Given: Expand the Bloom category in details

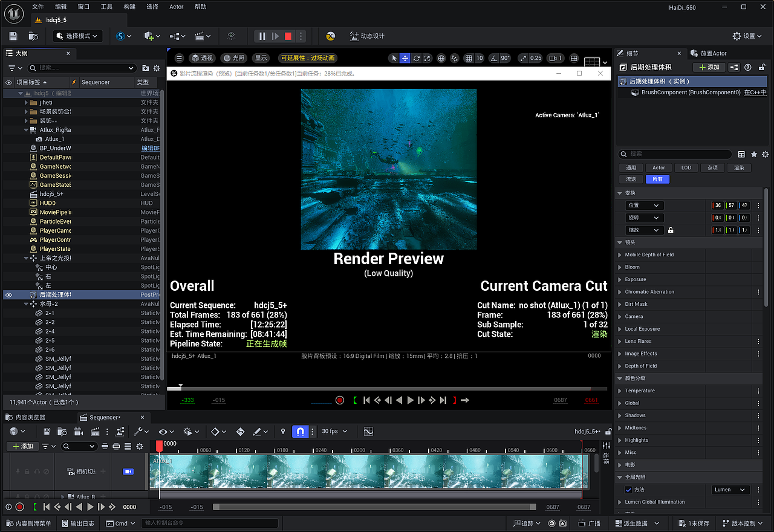Looking at the screenshot, I should coord(620,267).
